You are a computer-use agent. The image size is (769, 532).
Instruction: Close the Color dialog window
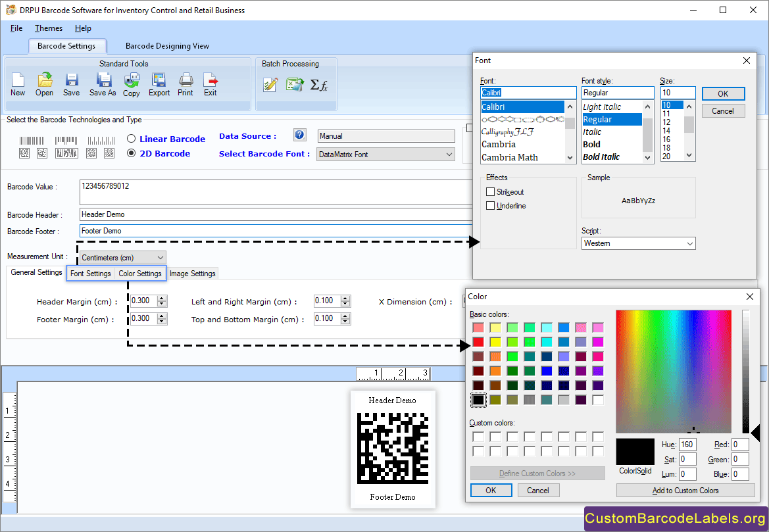749,297
